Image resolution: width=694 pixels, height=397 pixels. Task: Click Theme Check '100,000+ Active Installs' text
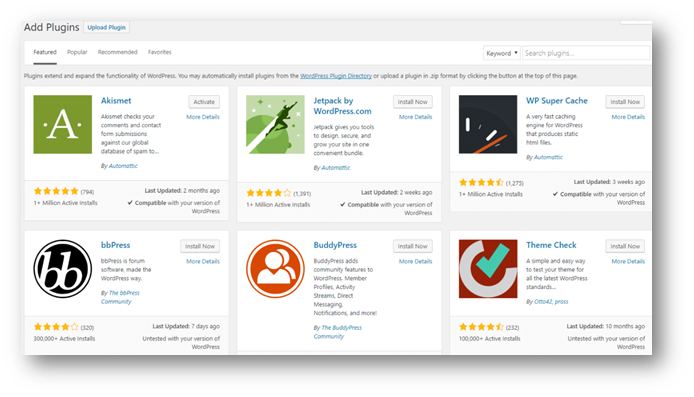tap(490, 339)
